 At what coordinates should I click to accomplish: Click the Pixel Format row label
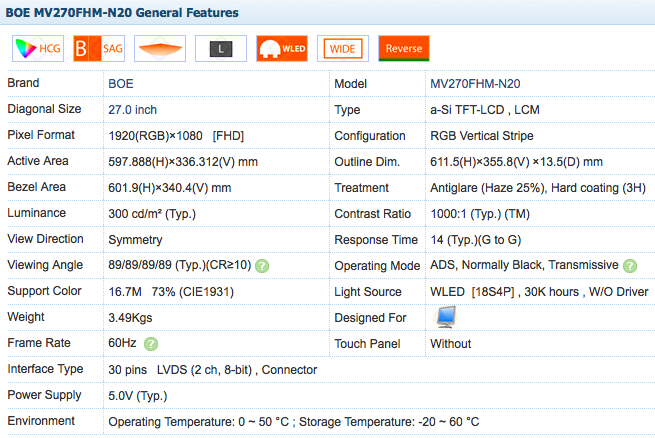(41, 135)
